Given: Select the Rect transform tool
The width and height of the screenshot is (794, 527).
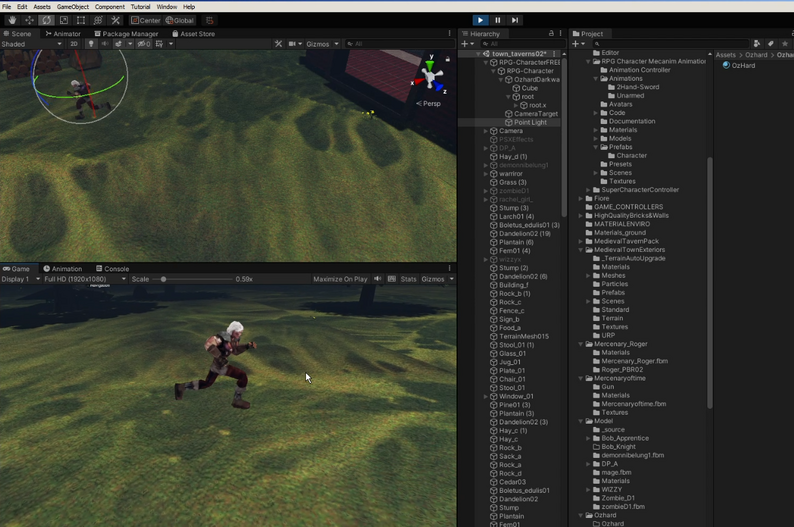Looking at the screenshot, I should click(81, 20).
